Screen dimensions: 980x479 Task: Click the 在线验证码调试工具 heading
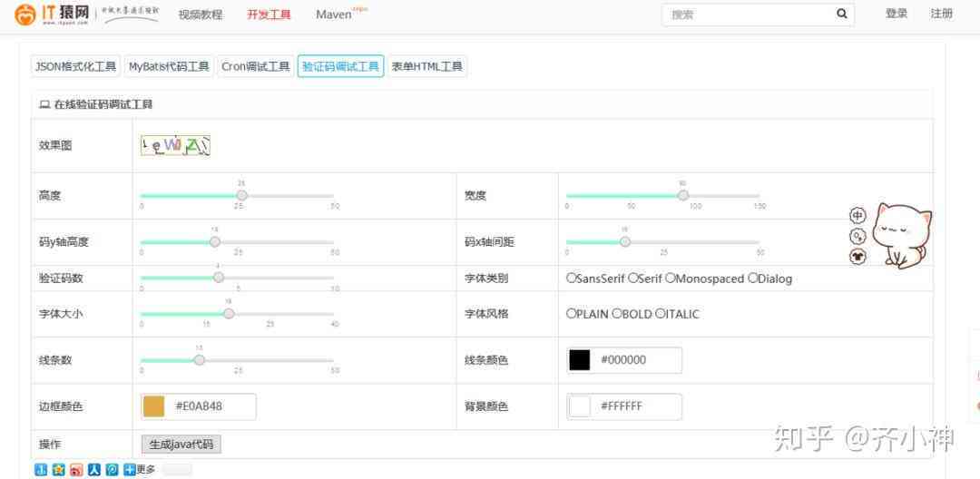[103, 105]
